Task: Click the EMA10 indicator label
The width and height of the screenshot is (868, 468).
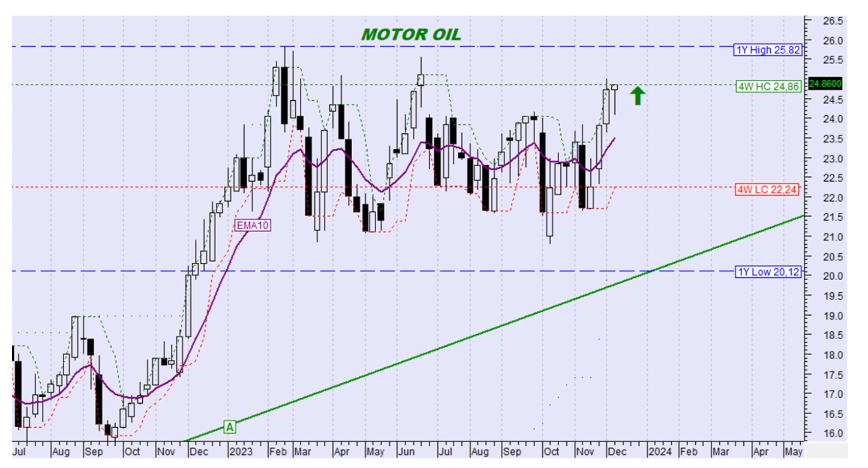Action: coord(253,226)
